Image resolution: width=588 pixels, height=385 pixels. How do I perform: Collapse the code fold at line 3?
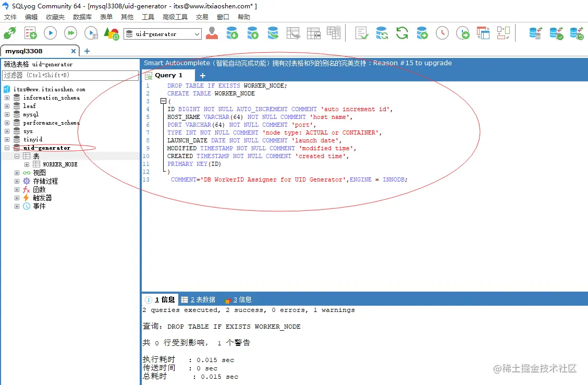pos(163,101)
